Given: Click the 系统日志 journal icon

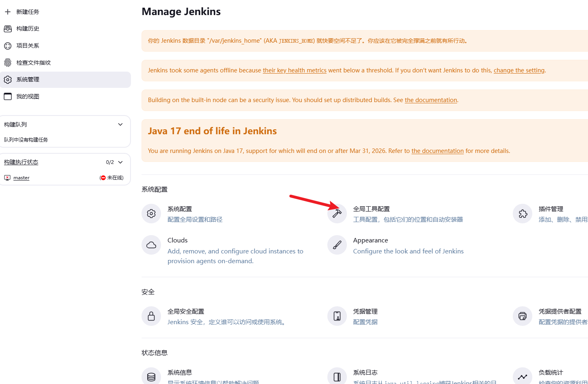Looking at the screenshot, I should pyautogui.click(x=337, y=377).
